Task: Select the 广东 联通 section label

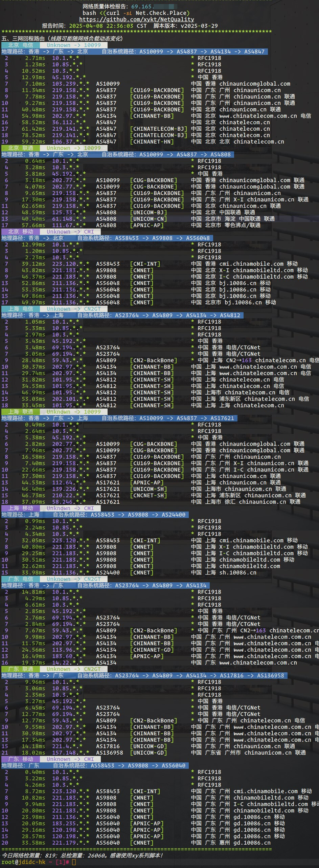Action: 20,669
